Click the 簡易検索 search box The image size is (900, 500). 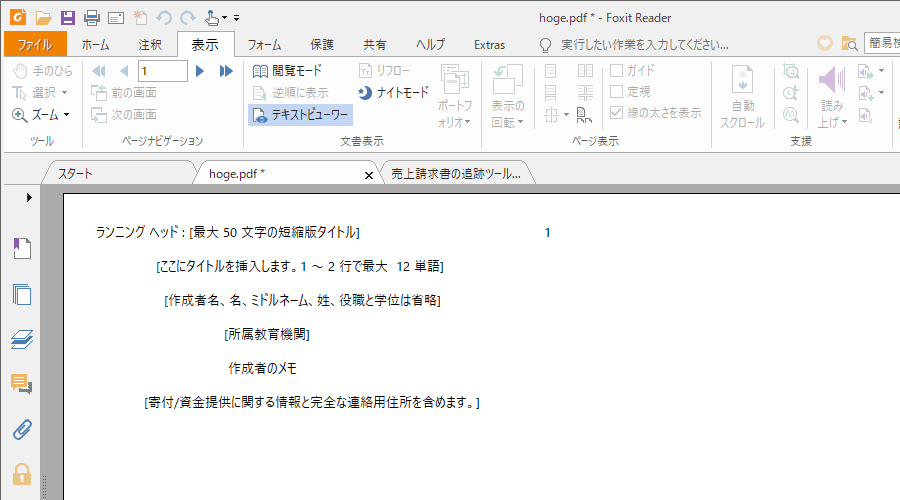tap(882, 43)
